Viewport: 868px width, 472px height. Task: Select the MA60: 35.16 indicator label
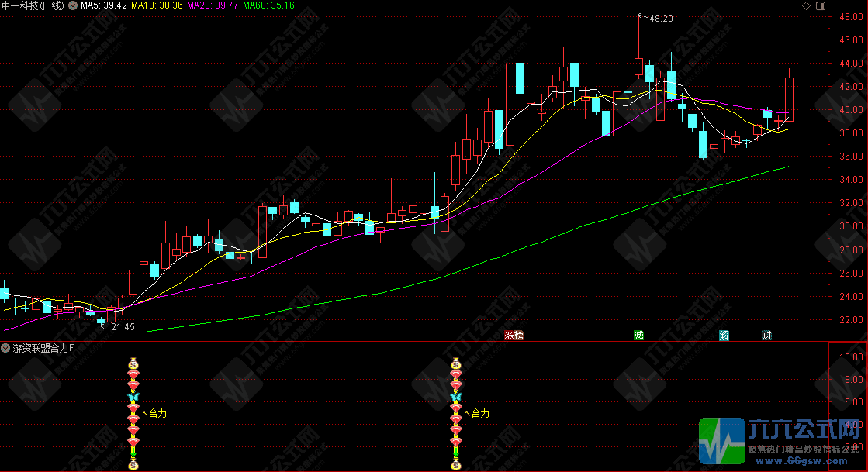[x=268, y=5]
